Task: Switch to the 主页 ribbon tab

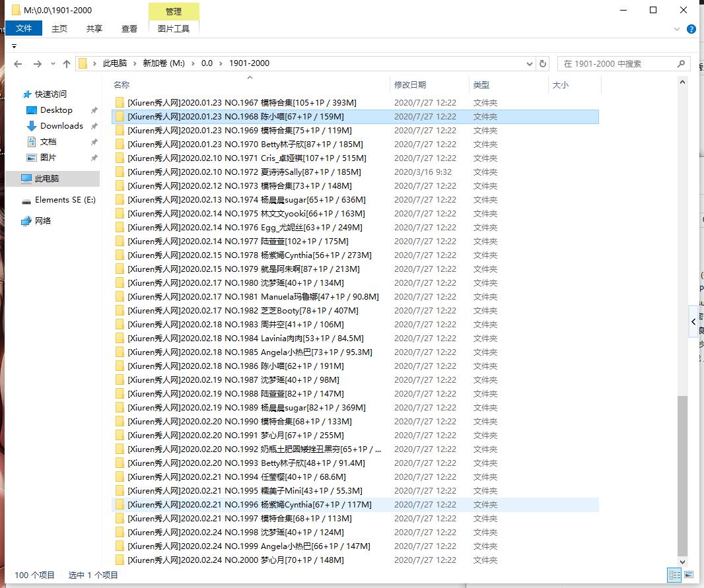Action: (59, 28)
